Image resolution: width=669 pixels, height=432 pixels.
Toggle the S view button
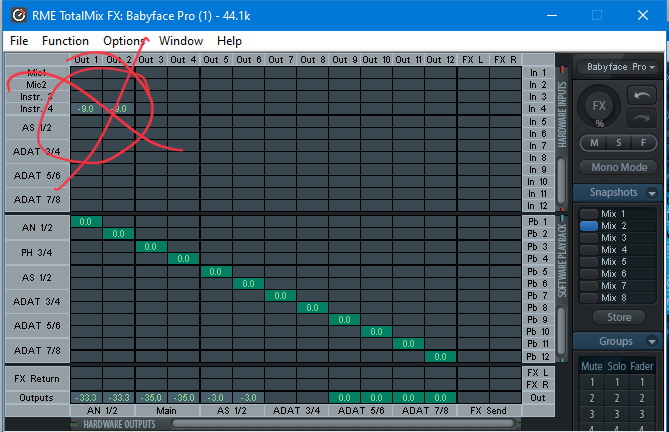point(619,143)
